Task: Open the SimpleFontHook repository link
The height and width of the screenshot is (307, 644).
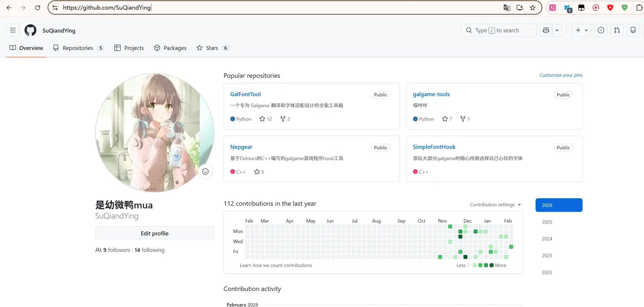Action: (434, 147)
